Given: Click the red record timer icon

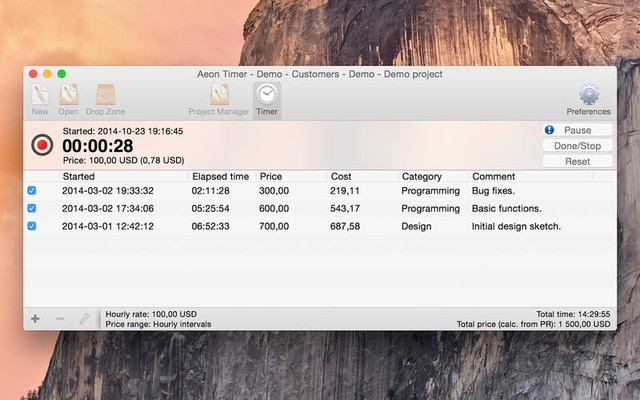Looking at the screenshot, I should [43, 145].
